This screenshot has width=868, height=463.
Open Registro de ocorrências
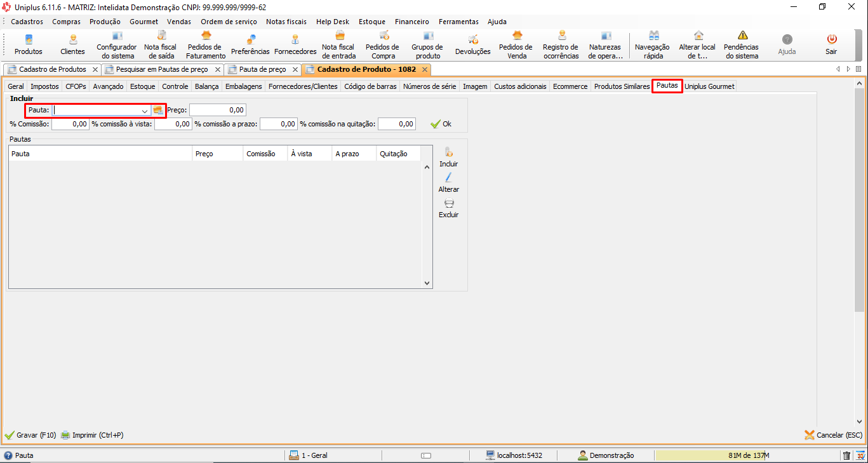[x=561, y=44]
